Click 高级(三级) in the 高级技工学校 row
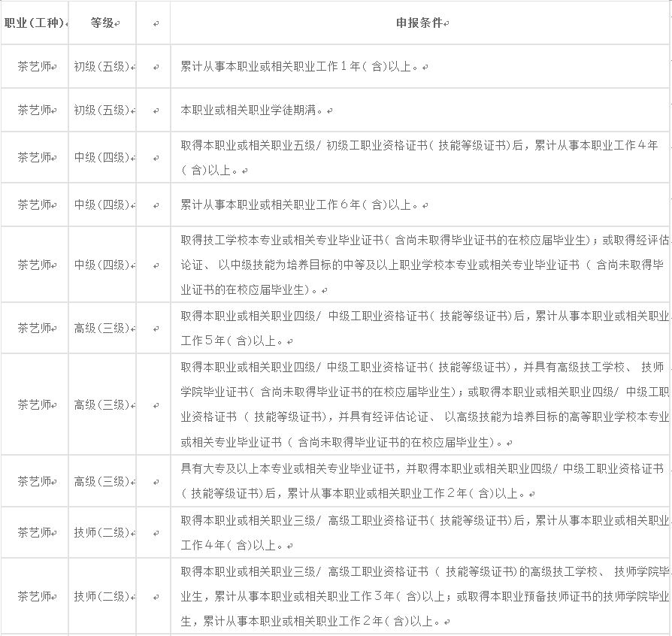Screen dimensions: 672x636 102,404
